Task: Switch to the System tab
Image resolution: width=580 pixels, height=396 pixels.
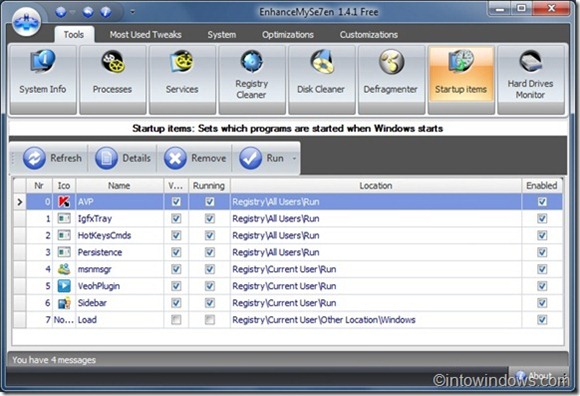Action: point(222,34)
